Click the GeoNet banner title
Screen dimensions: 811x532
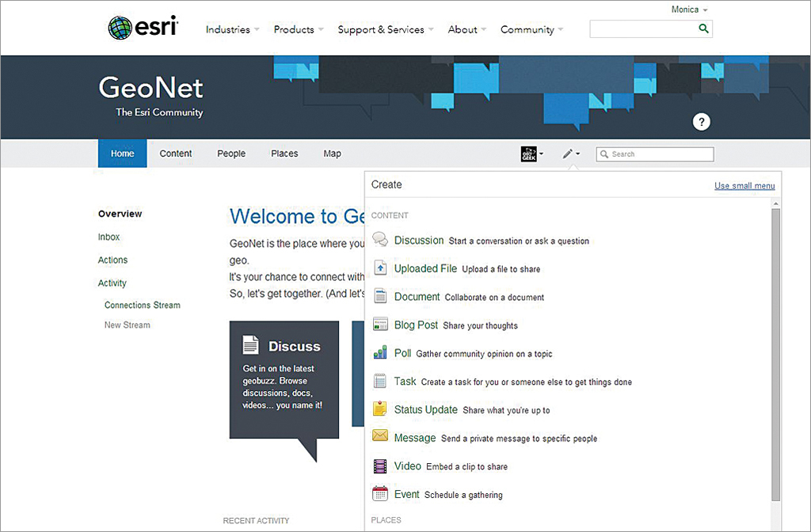(x=150, y=87)
